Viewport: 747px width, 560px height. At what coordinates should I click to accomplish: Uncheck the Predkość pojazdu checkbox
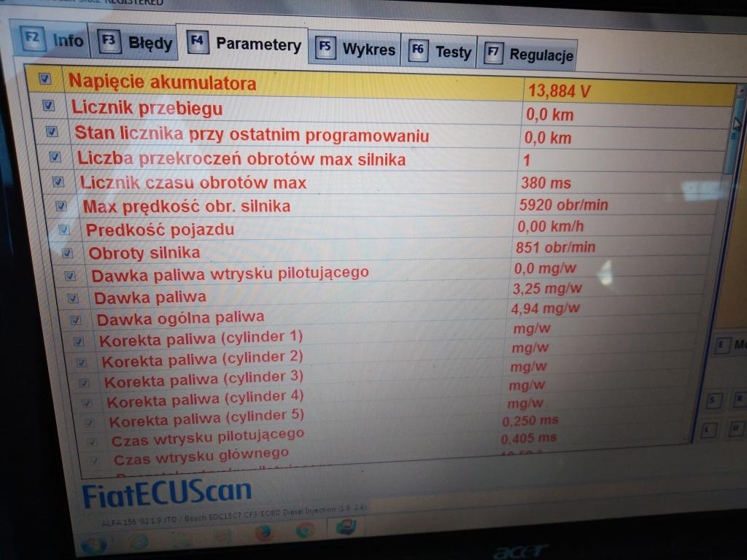pyautogui.click(x=64, y=230)
